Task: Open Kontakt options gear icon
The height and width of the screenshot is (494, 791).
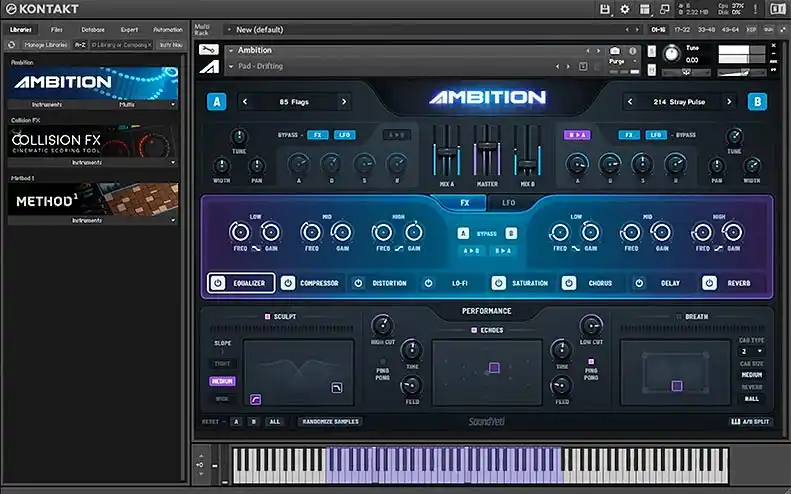Action: (x=625, y=9)
